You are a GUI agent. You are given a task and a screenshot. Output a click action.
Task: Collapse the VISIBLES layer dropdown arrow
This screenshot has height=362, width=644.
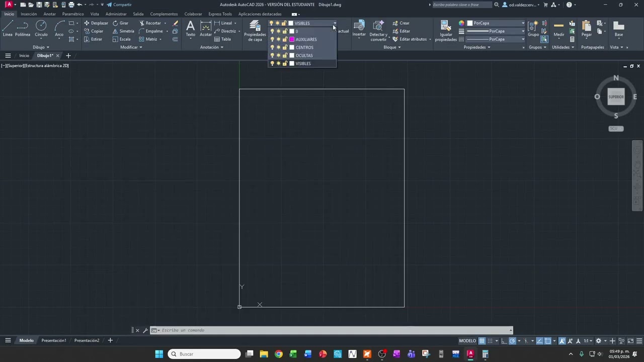coord(334,23)
